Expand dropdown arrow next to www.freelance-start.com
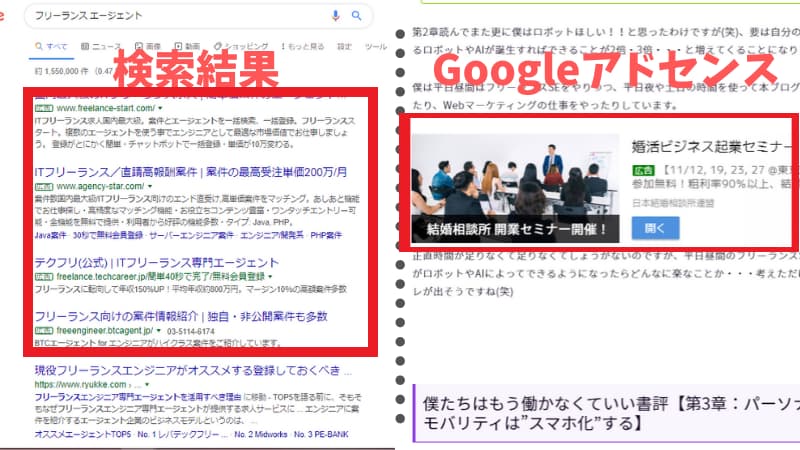The width and height of the screenshot is (800, 450). (160, 108)
